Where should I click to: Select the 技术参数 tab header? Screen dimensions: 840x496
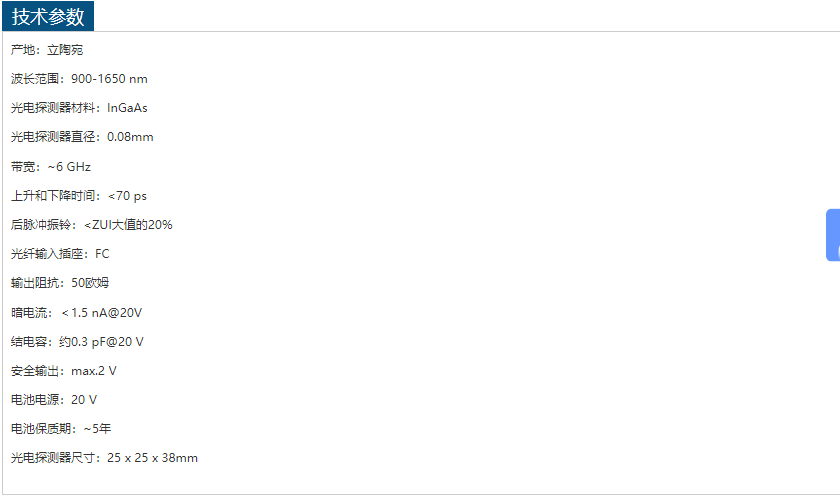point(48,17)
